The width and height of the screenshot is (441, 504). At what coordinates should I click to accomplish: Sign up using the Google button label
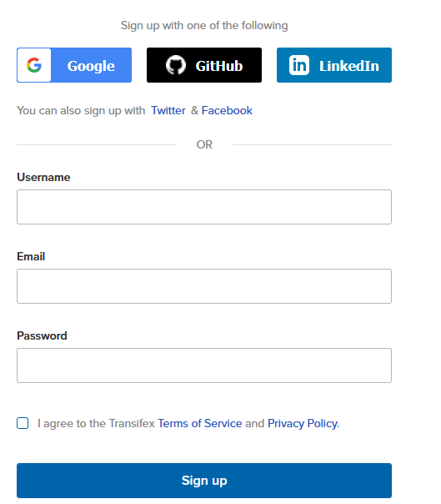91,66
